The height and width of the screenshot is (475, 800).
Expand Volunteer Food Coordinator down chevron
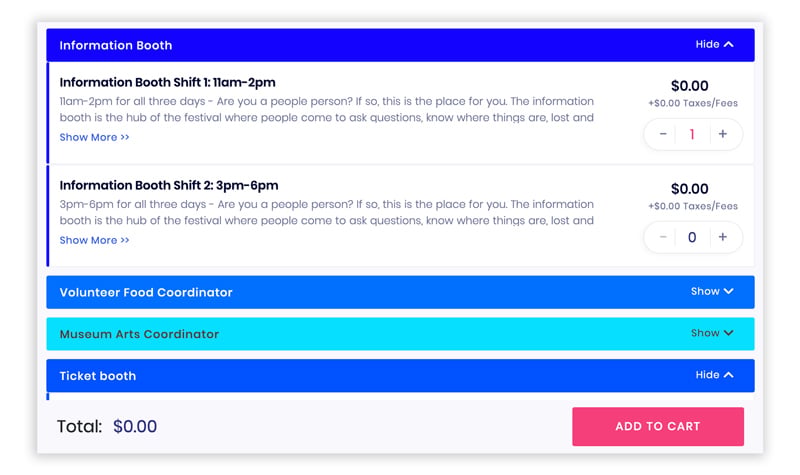pyautogui.click(x=729, y=291)
